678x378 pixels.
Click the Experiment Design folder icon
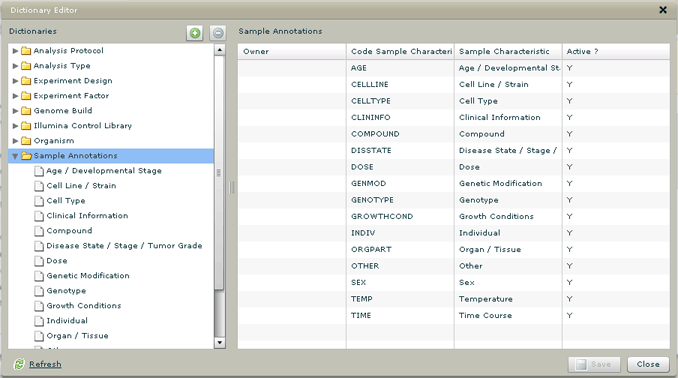[x=26, y=80]
